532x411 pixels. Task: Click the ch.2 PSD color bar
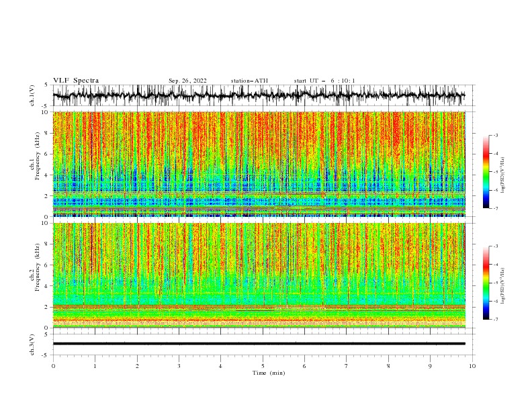486,283
